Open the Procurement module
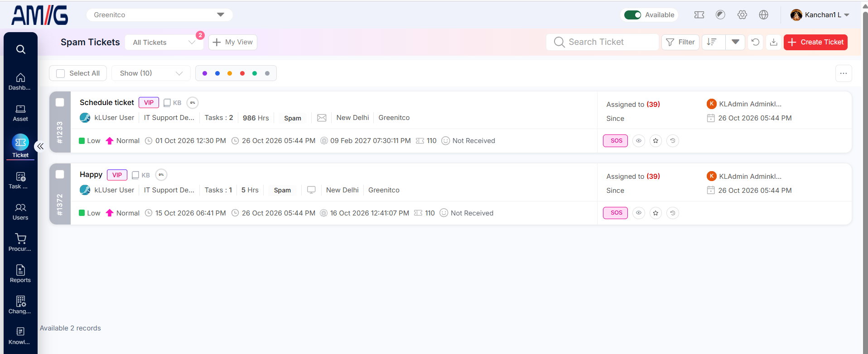This screenshot has height=354, width=868. [x=20, y=243]
